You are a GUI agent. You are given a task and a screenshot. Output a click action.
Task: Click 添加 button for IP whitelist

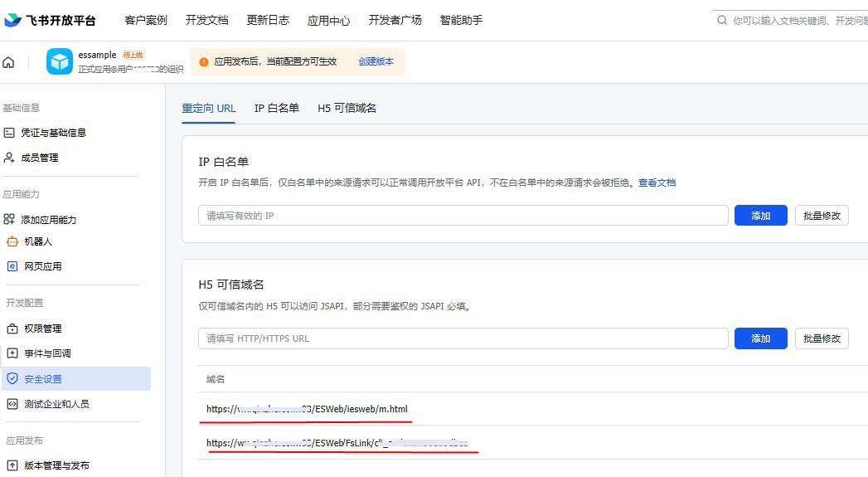(x=760, y=216)
